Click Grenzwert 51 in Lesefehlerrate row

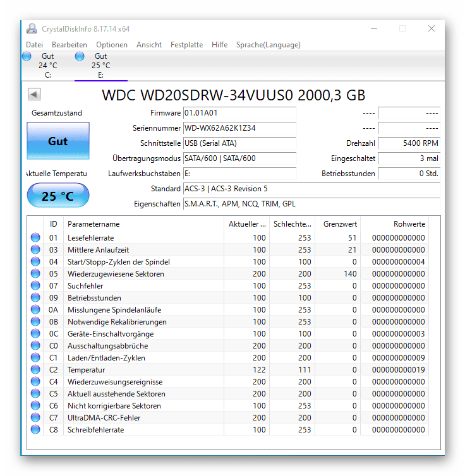pos(353,238)
